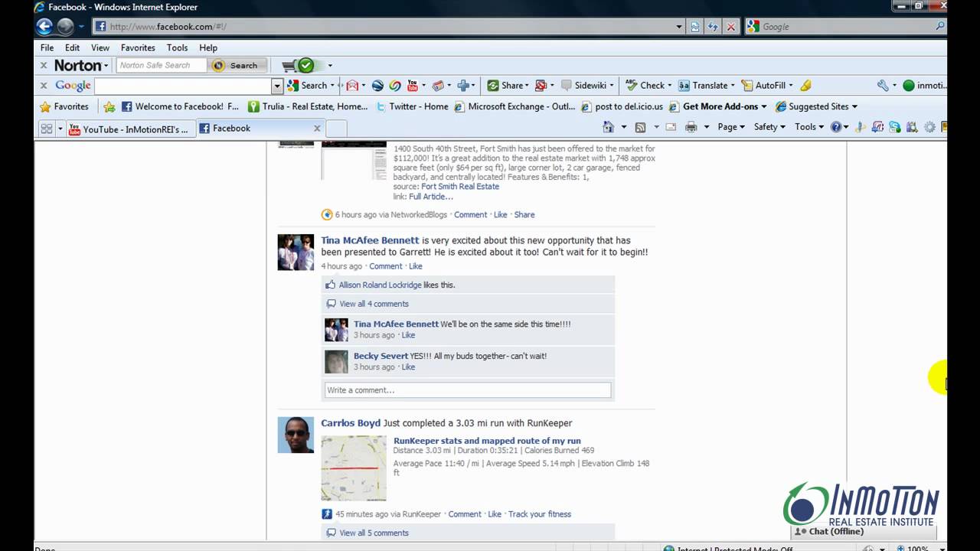The height and width of the screenshot is (551, 980).
Task: Click the Add to Favorites Bar star icon
Action: (x=109, y=106)
